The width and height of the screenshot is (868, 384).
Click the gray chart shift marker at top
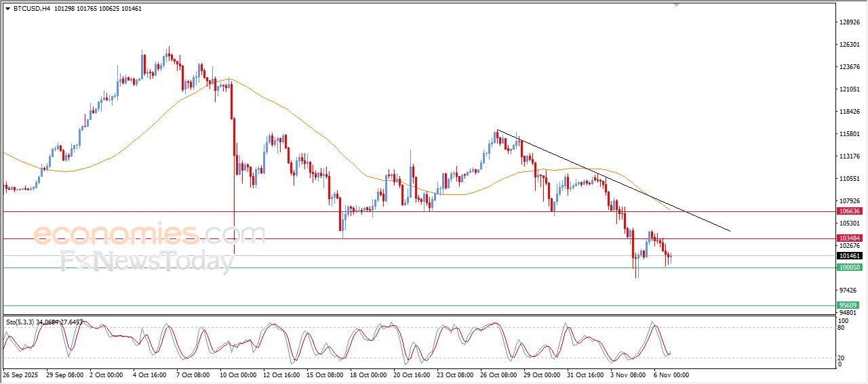(676, 5)
